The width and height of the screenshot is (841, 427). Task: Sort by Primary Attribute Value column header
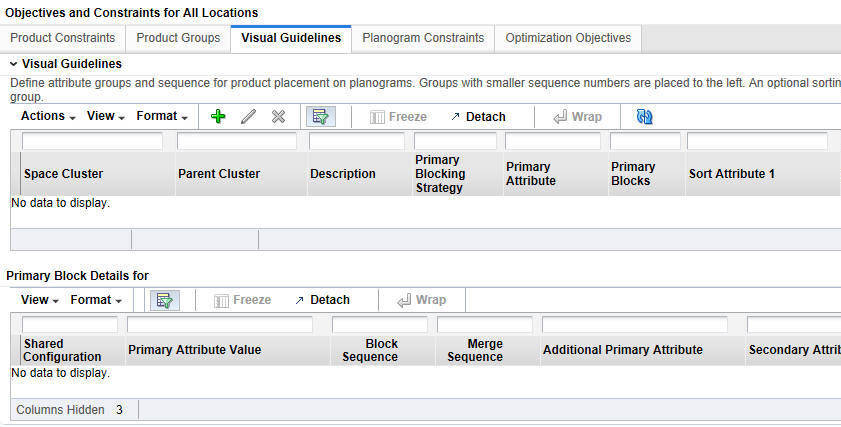(194, 350)
